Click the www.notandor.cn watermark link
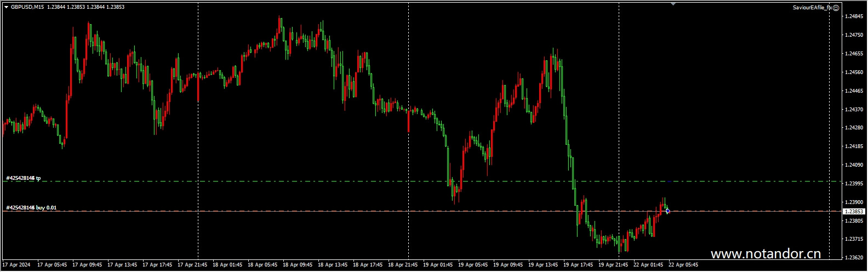Screen dimensions: 868x272 [x=766, y=254]
